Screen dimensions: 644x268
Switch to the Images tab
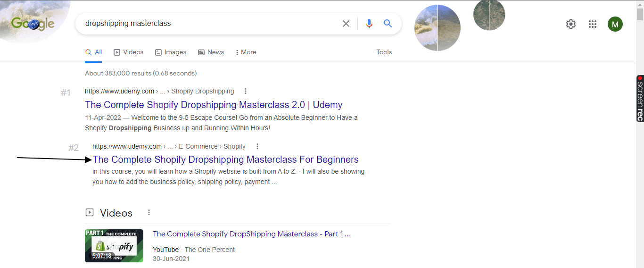point(171,52)
